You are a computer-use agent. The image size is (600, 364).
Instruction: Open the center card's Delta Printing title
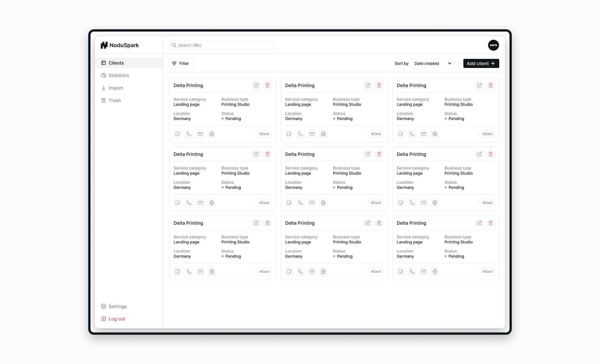(300, 154)
